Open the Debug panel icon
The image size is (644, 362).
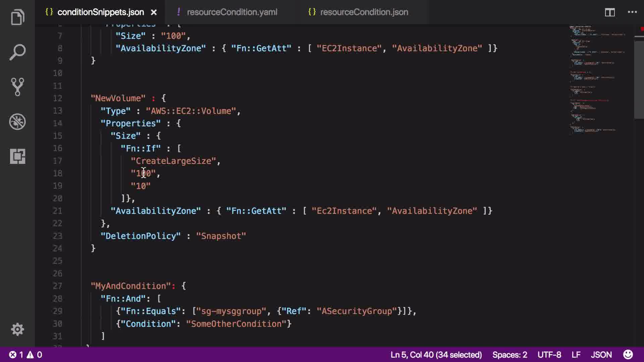coord(17,122)
